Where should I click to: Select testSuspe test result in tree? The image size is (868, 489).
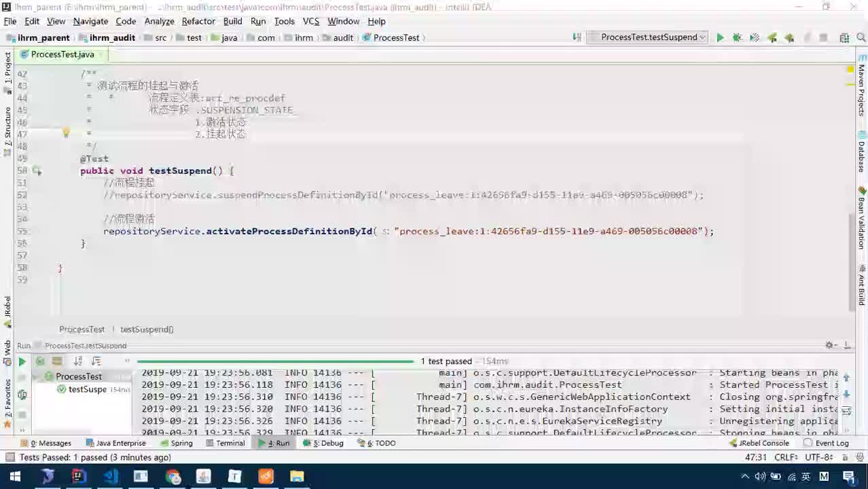tap(88, 389)
